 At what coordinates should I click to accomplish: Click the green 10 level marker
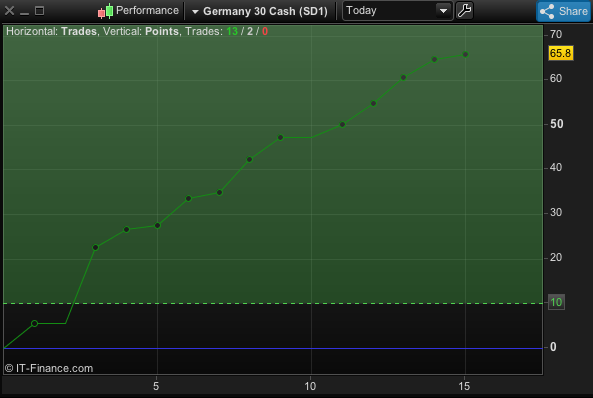point(556,302)
